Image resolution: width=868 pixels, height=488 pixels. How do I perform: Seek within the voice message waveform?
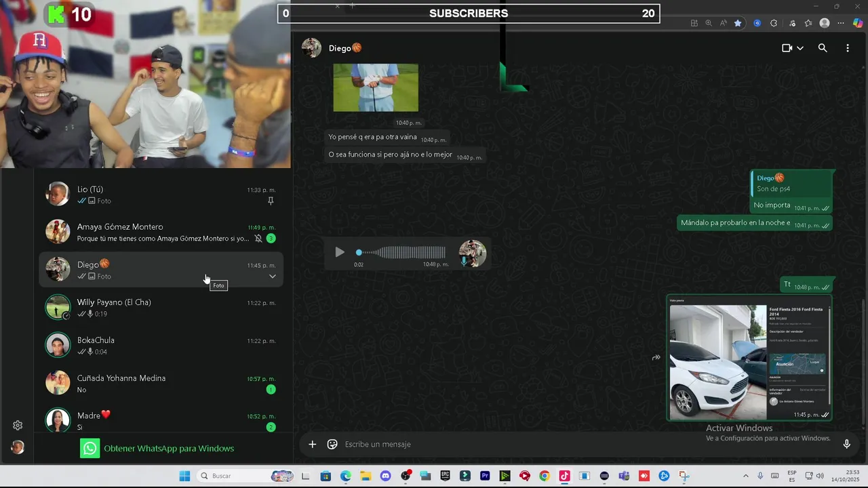(401, 252)
